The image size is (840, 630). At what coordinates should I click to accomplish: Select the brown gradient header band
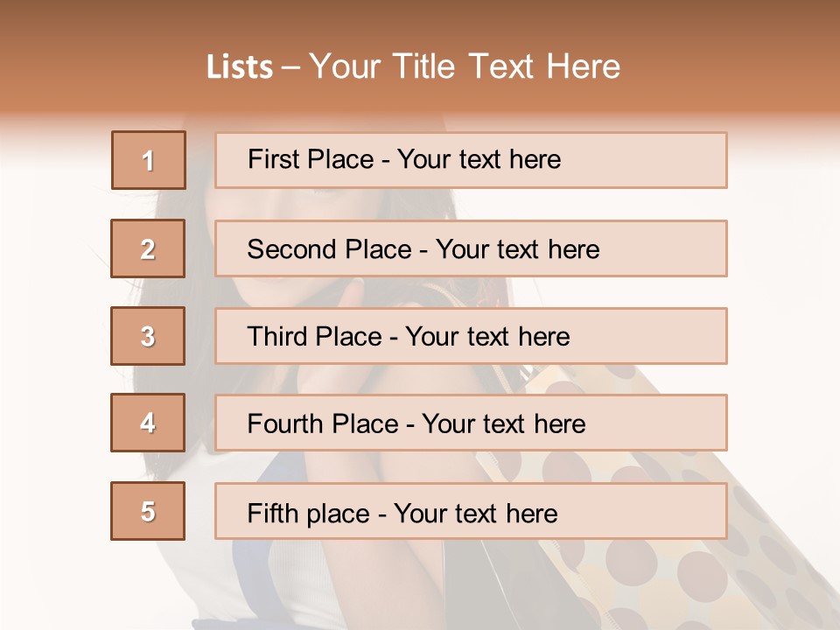point(420,58)
